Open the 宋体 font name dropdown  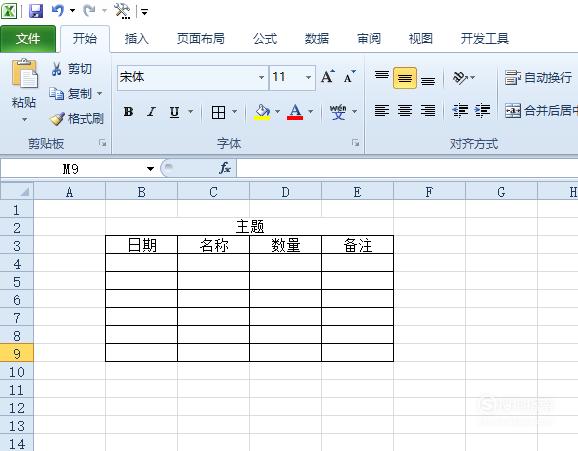click(261, 77)
